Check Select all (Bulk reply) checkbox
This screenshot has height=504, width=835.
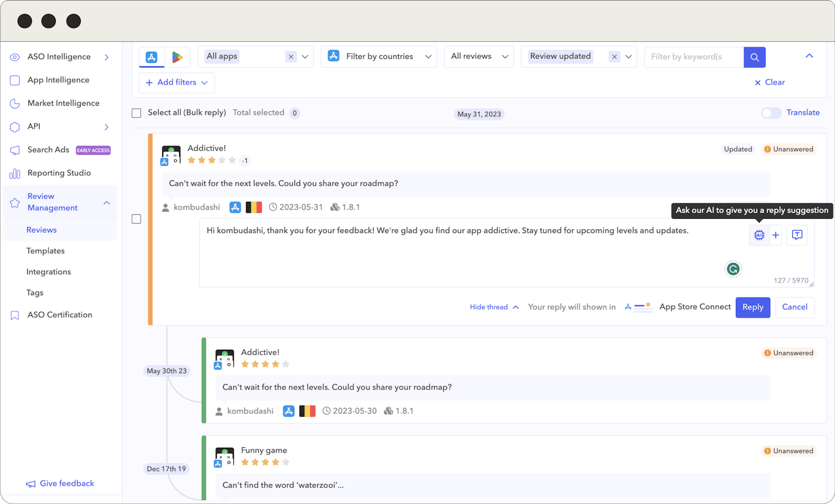point(136,113)
